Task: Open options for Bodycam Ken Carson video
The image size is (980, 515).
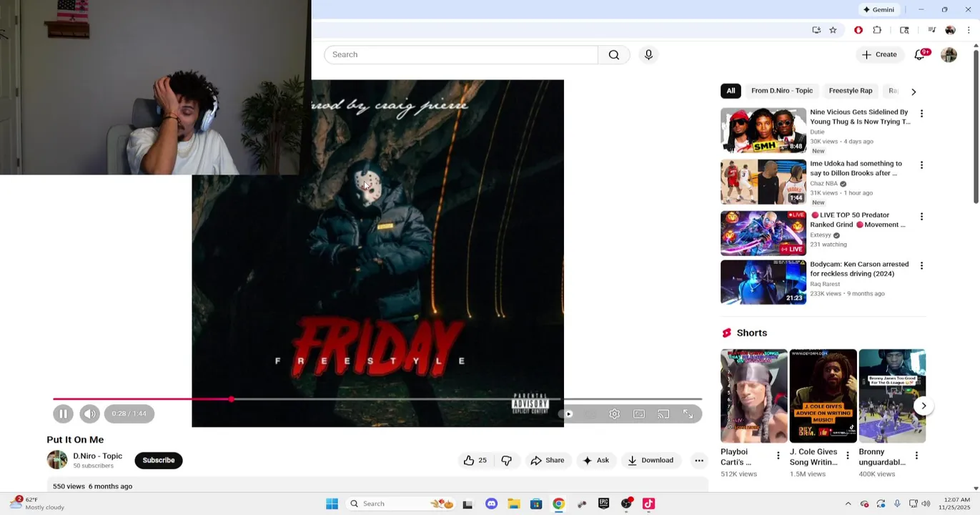Action: tap(921, 266)
